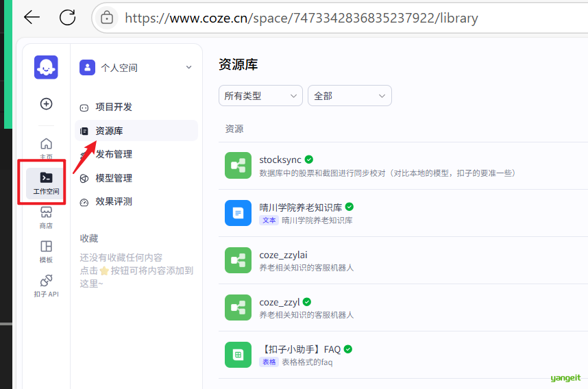Click the 模型管理 cube icon

[x=84, y=178]
